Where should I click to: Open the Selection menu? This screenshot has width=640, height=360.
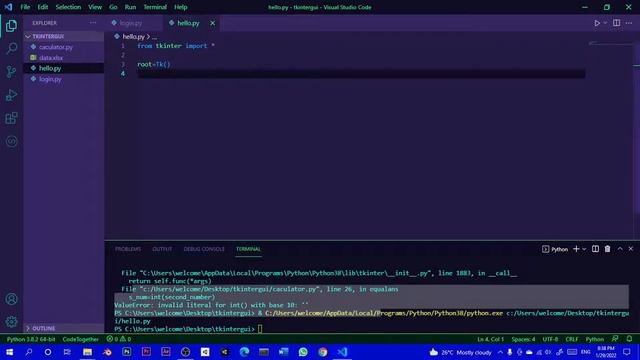(68, 7)
